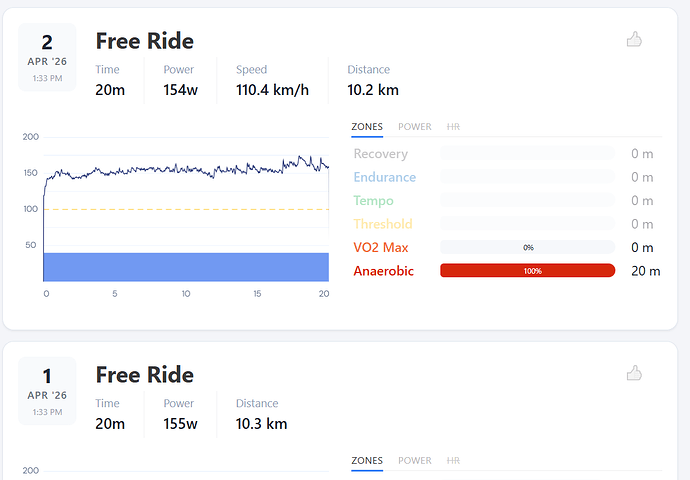Select the Tempo zone label
Viewport: 690px width, 480px height.
373,201
